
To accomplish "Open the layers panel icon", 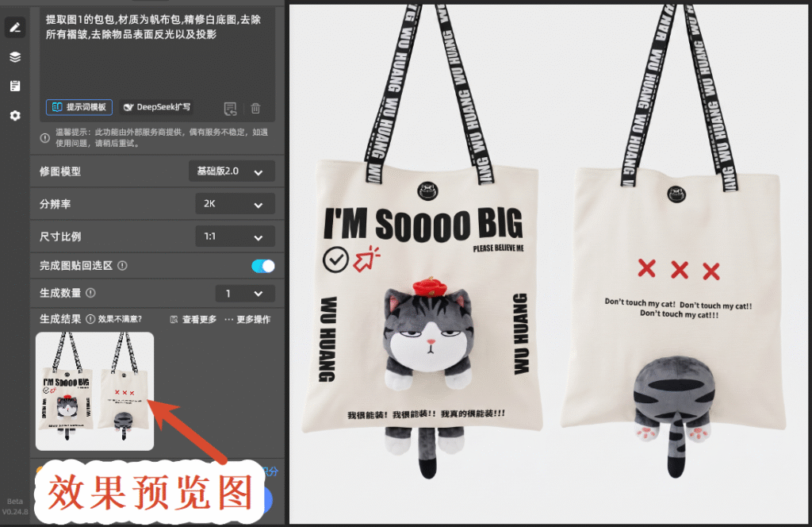I will click(x=15, y=56).
